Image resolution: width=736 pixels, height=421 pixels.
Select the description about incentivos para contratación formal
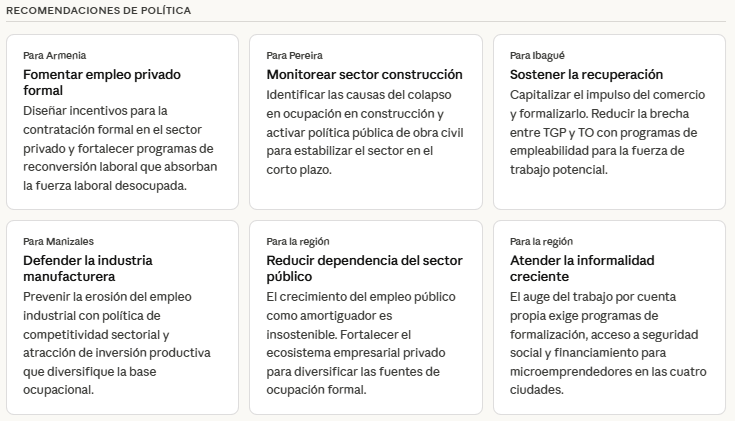[x=120, y=147]
